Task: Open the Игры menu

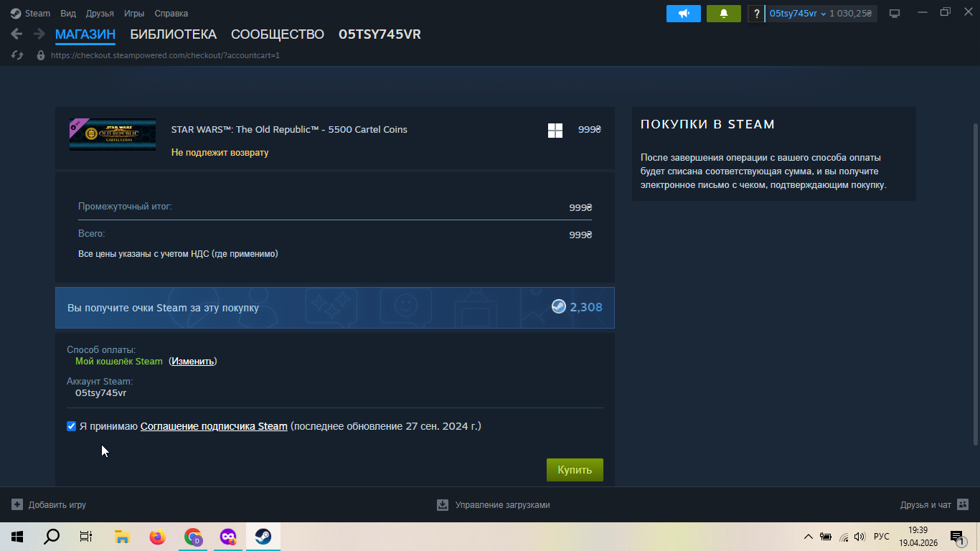Action: [133, 13]
